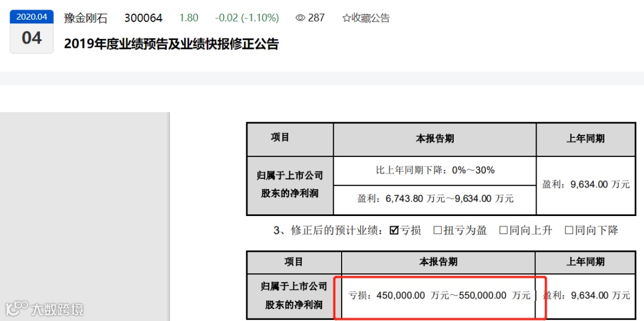Click the stock price 1.80
Screen dimensions: 644x321
[188, 18]
